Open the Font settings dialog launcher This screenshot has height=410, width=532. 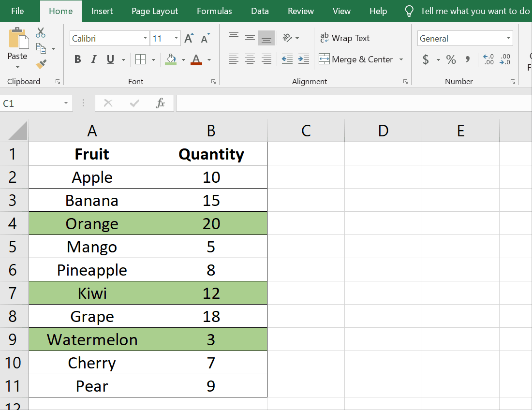point(213,82)
